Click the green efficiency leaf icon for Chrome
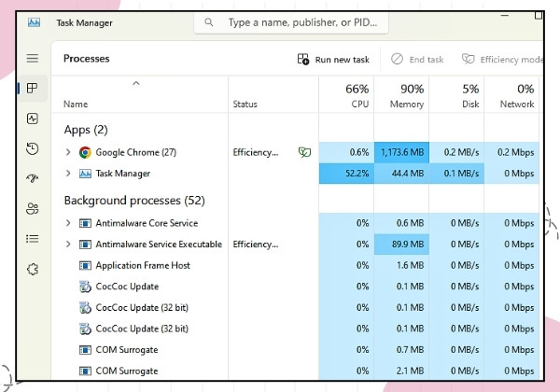Image resolution: width=560 pixels, height=392 pixels. 304,152
